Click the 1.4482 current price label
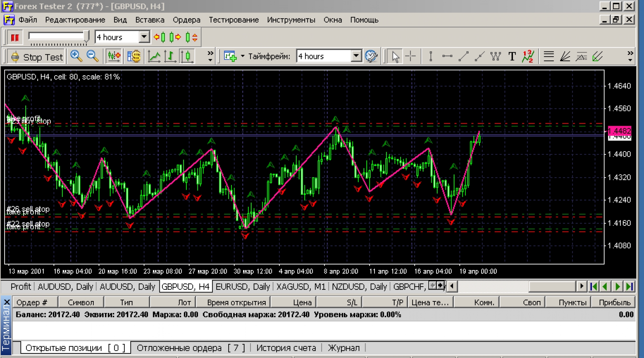This screenshot has width=644, height=358. [619, 131]
